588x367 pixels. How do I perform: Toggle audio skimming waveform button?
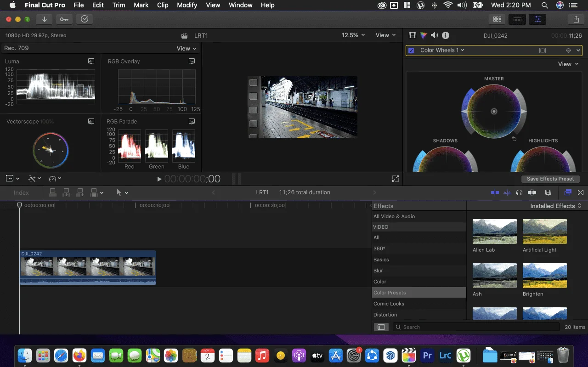[x=507, y=192]
